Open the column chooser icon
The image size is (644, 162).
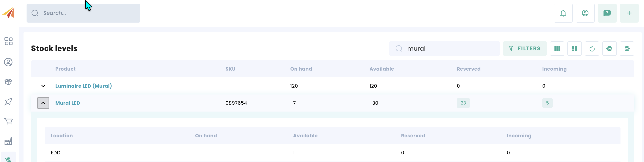coord(557,49)
